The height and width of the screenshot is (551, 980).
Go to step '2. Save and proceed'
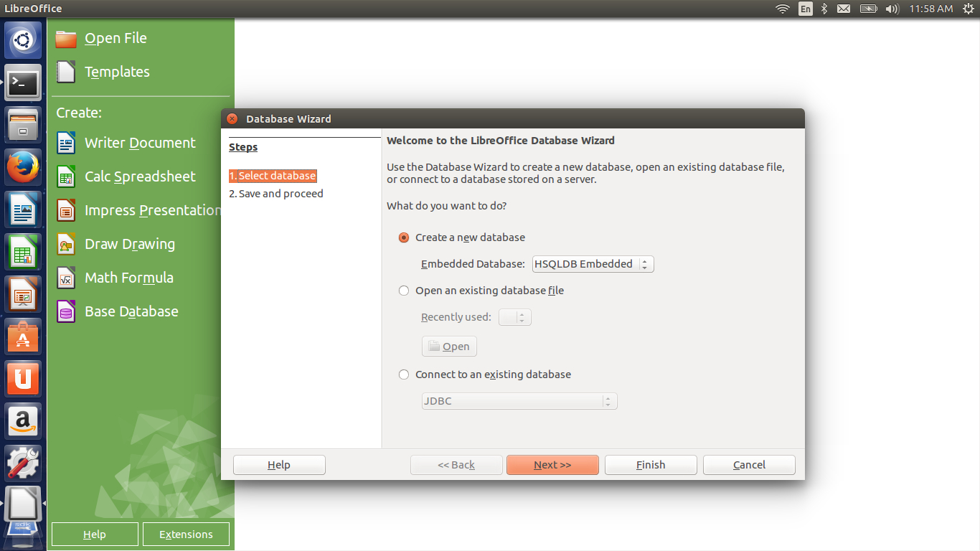click(276, 194)
